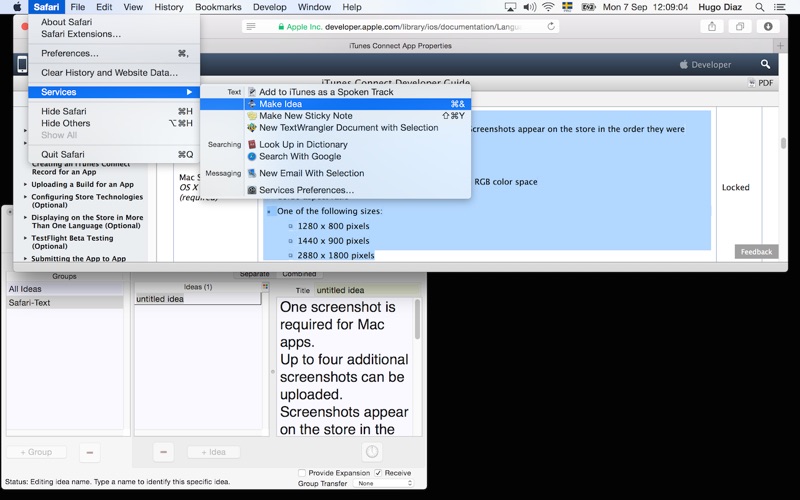800x500 pixels.
Task: Click the battery status icon
Action: [588, 7]
